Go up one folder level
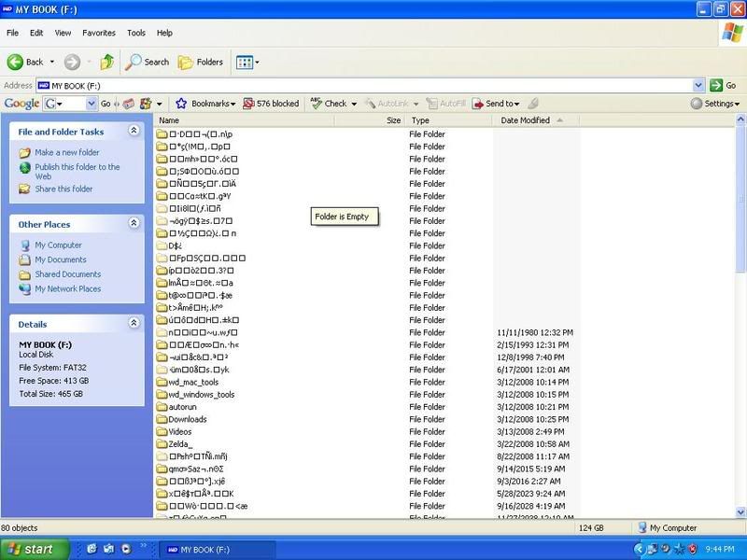Viewport: 747px width, 560px height. (x=106, y=62)
